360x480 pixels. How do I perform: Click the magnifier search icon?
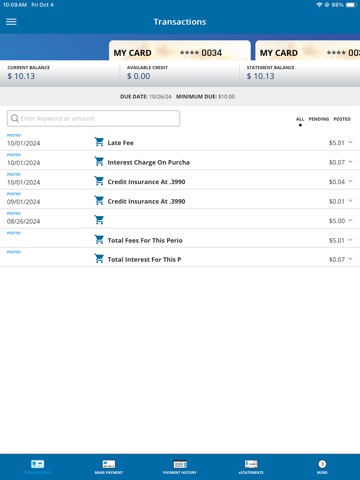pos(15,118)
